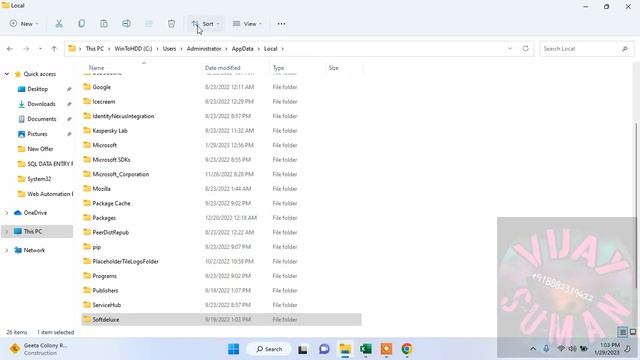The image size is (640, 360).
Task: Select the PlaceholderTileLogoFolder folder
Action: (125, 261)
